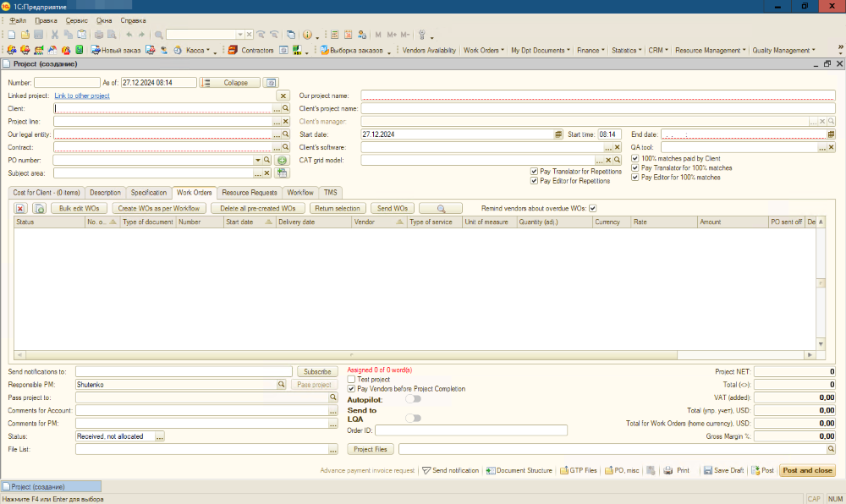Expand the PO number dropdown arrow
Viewport: 846px width, 504px height.
click(257, 160)
